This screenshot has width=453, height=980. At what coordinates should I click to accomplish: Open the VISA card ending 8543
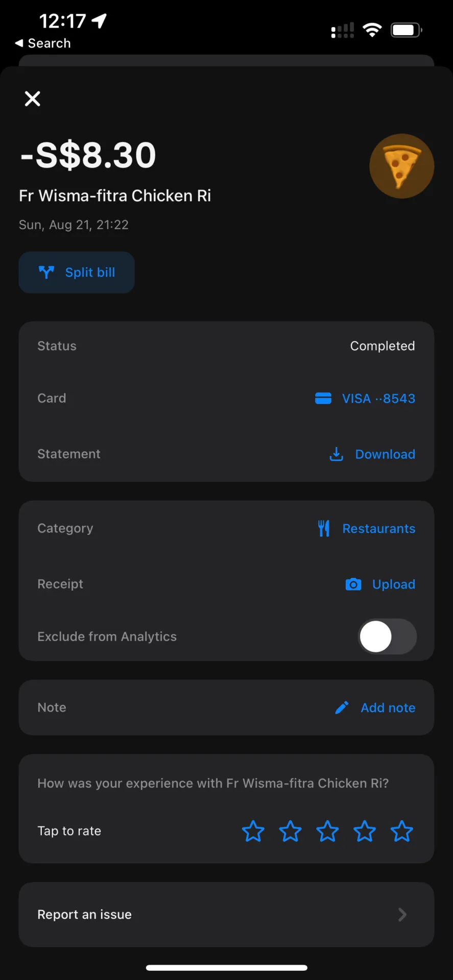pyautogui.click(x=378, y=399)
